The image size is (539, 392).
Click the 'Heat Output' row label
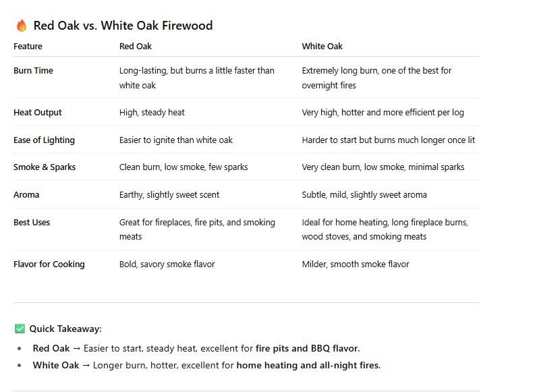[38, 113]
